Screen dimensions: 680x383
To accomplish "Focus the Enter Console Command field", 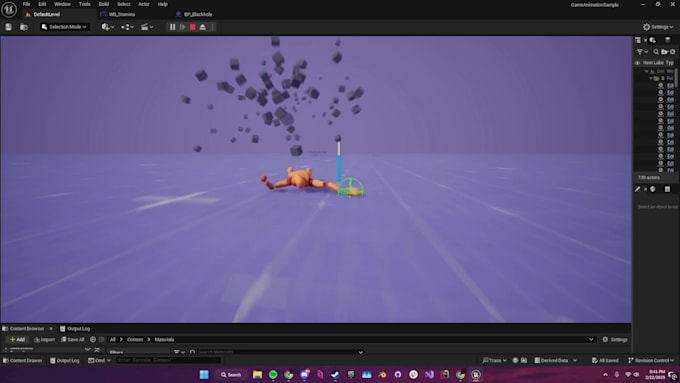I will click(x=169, y=360).
